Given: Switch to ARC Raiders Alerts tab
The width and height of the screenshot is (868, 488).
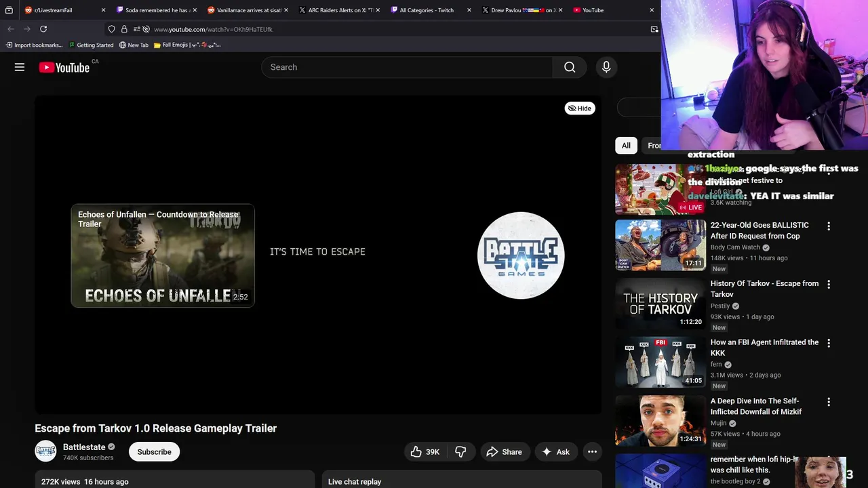Looking at the screenshot, I should pyautogui.click(x=340, y=10).
